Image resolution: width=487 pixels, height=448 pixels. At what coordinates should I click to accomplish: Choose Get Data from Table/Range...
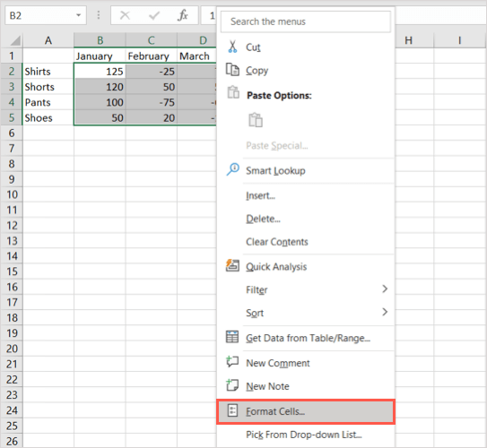point(306,338)
